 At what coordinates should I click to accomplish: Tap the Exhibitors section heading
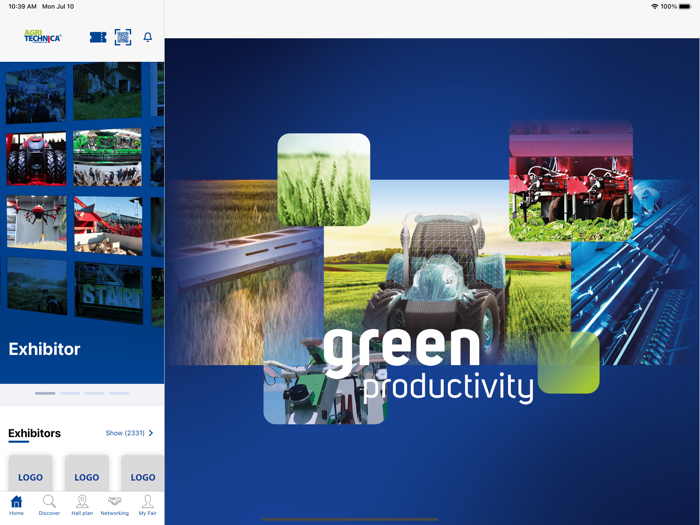pos(34,433)
